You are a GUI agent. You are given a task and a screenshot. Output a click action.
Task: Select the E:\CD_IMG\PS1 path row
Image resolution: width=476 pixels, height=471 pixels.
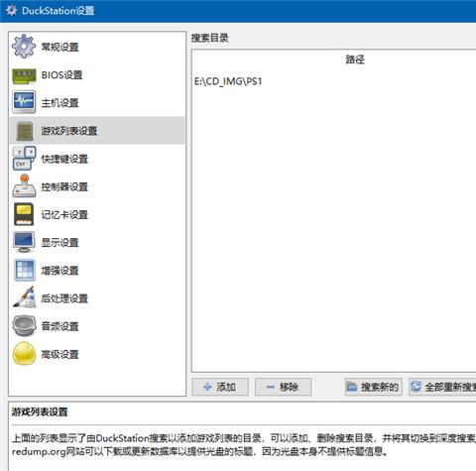point(334,81)
